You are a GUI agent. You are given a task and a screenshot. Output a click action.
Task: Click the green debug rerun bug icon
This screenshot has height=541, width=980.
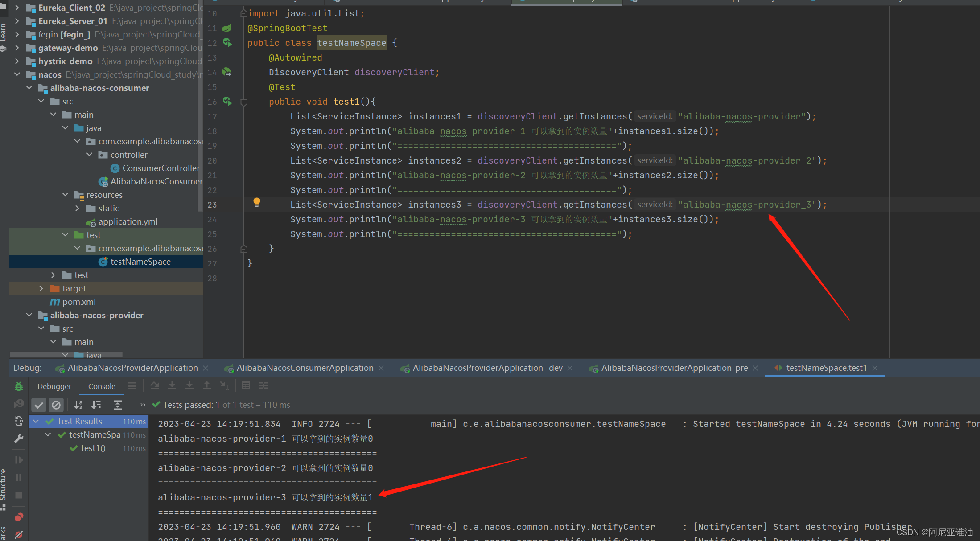pos(19,386)
